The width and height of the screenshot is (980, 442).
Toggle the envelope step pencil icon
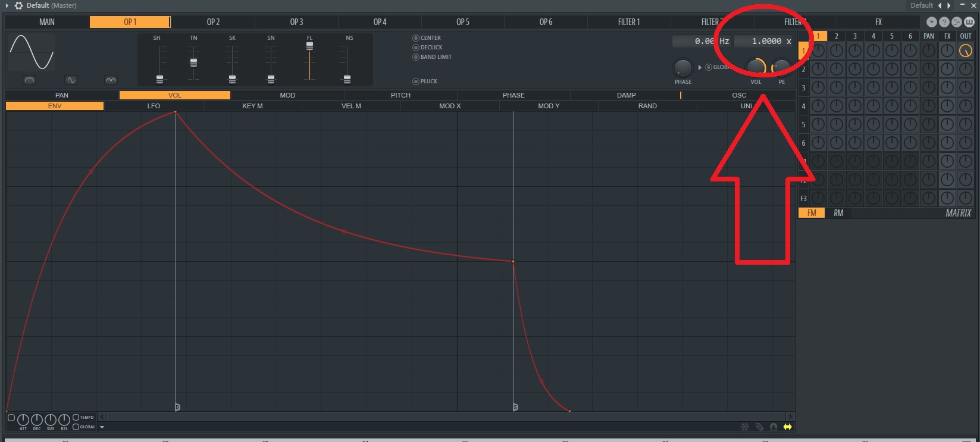click(x=759, y=427)
